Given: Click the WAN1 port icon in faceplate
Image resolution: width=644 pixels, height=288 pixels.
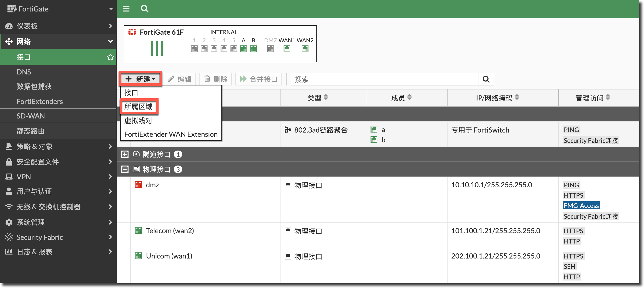Looking at the screenshot, I should (287, 49).
